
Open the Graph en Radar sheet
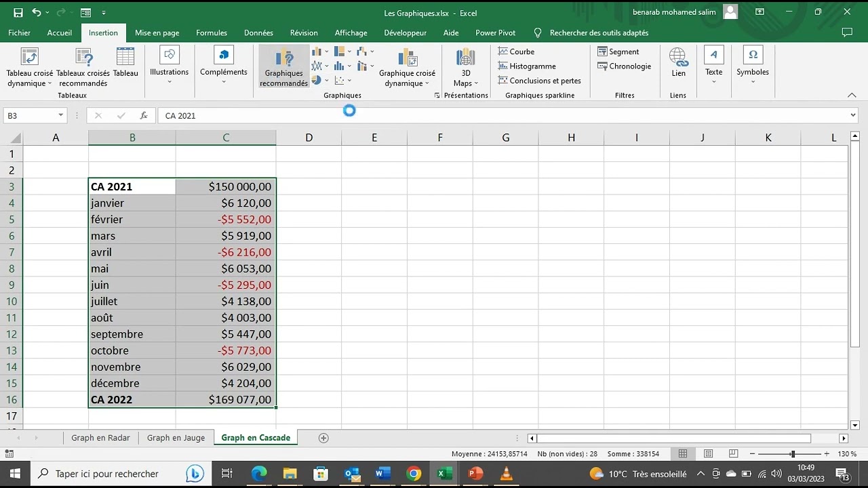coord(100,438)
